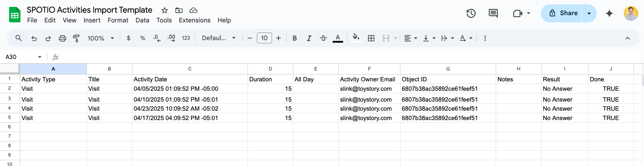Viewport: 644px width, 166px height.
Task: Select cell 04/23/2025 10:09:52 AM -05:02
Action: pos(190,108)
